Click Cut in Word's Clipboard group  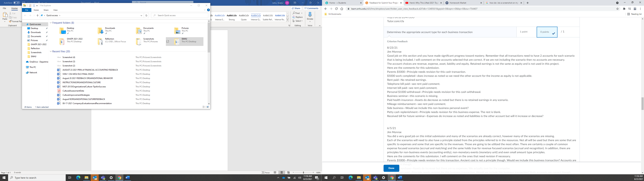click(12, 13)
